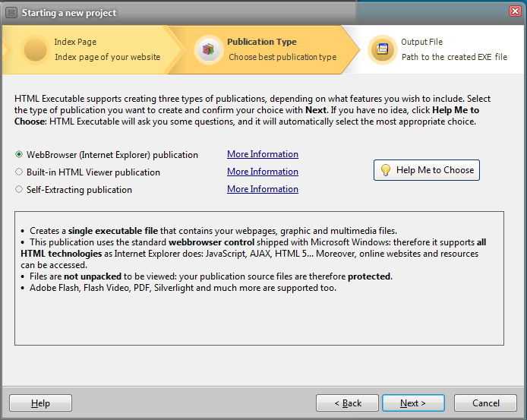Click 'Index page of your website' subtitle
The image size is (527, 420).
point(107,57)
